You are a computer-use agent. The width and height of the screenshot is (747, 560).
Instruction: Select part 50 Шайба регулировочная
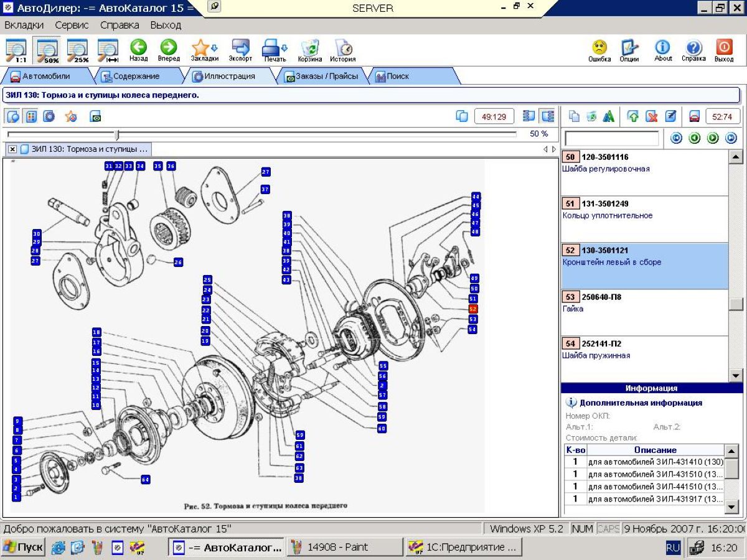644,173
